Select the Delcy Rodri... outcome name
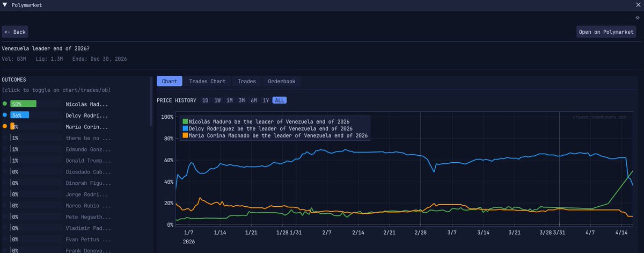This screenshot has height=253, width=644. pos(87,115)
